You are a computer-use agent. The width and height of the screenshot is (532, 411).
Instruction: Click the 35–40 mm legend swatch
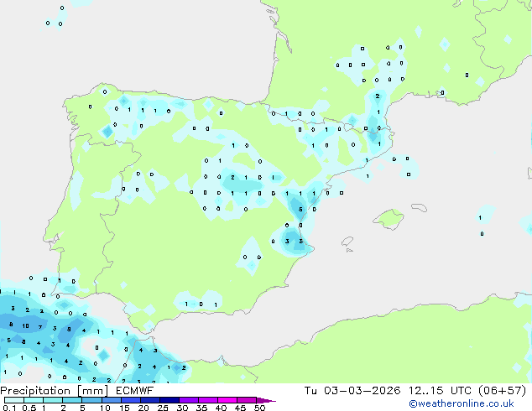point(207,400)
